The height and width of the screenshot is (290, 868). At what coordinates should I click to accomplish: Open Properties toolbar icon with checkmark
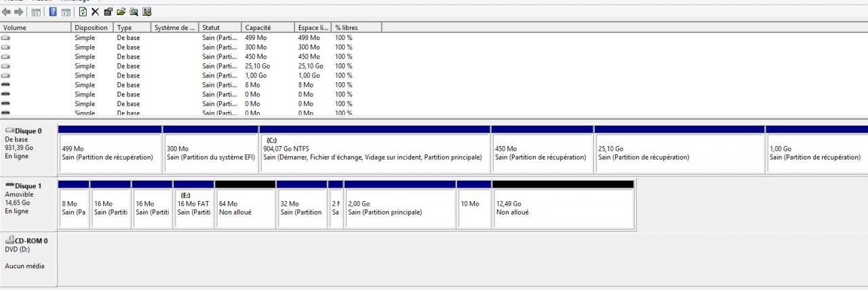point(108,12)
